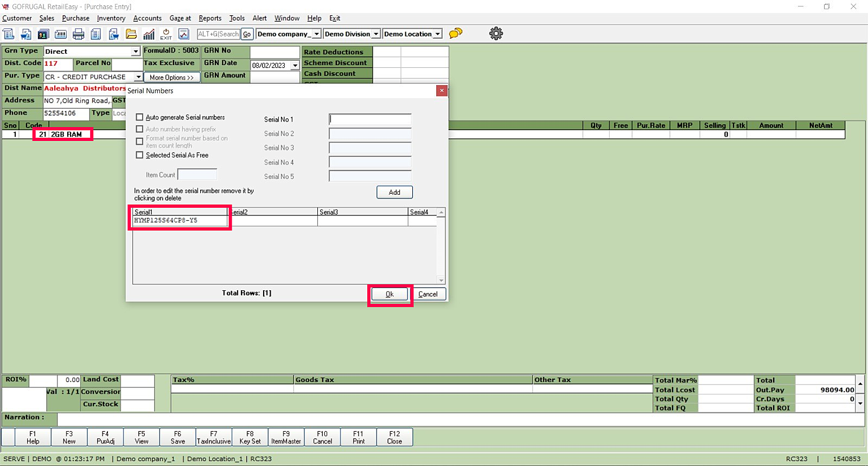This screenshot has width=868, height=466.
Task: Click the yellow chat bubbles icon
Action: coord(456,33)
